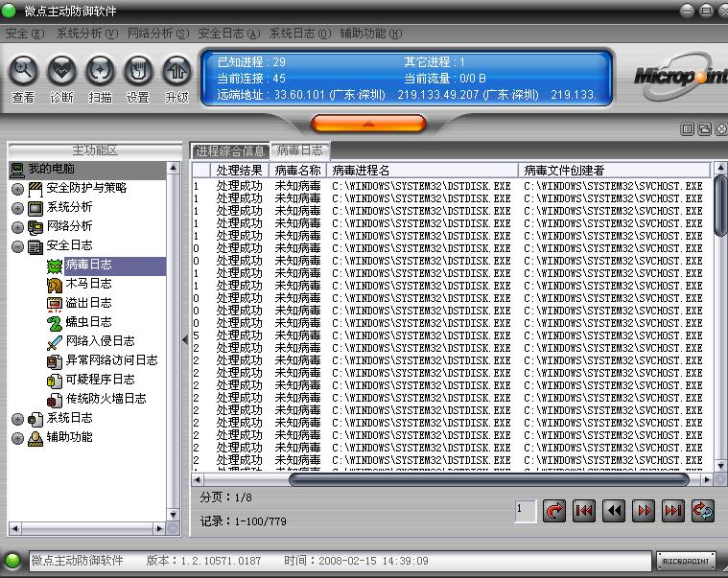Screen dimensions: 728x578
Task: Click sidebar tree scroll up arrow
Action: [x=174, y=168]
